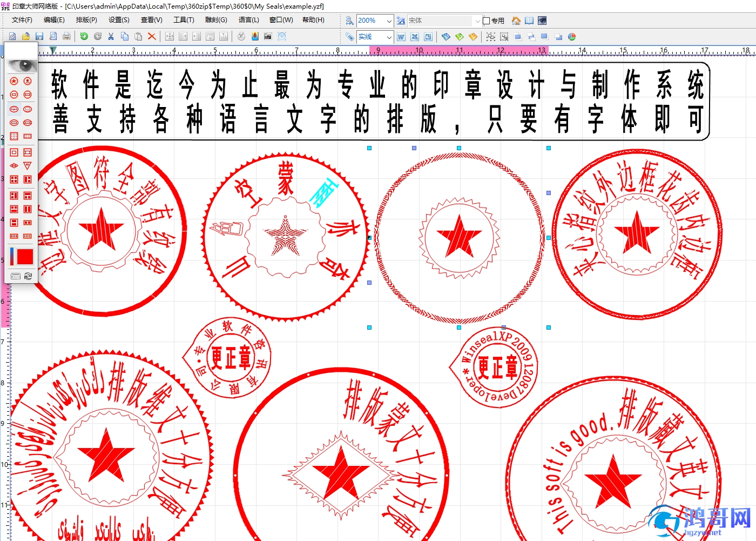
Task: Open the 查看(V) menu
Action: pyautogui.click(x=151, y=20)
